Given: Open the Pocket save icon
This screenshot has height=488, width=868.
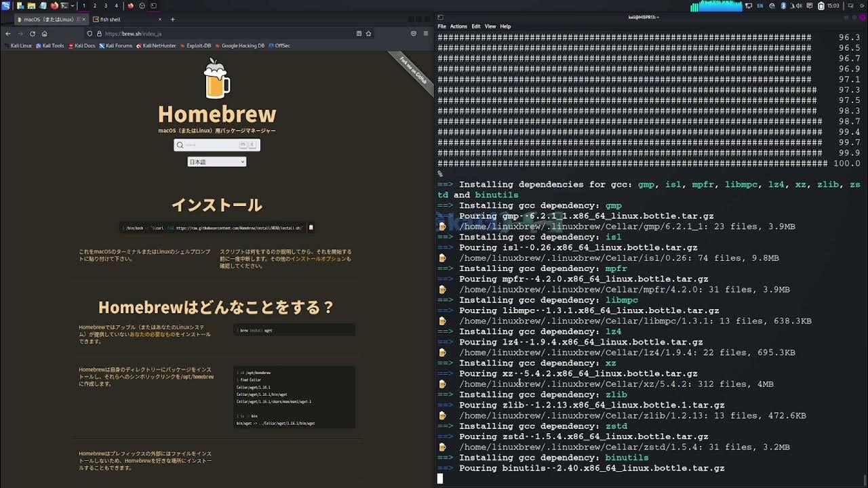Looking at the screenshot, I should 414,33.
